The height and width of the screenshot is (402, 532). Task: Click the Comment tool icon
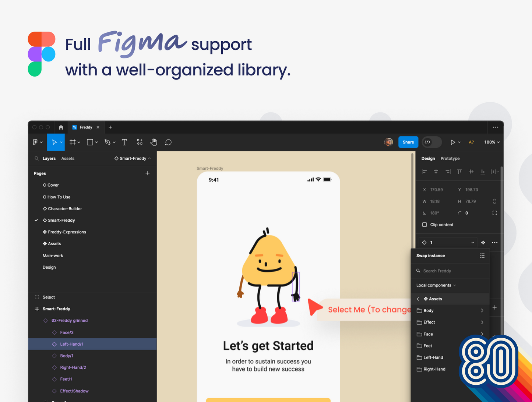pyautogui.click(x=168, y=142)
